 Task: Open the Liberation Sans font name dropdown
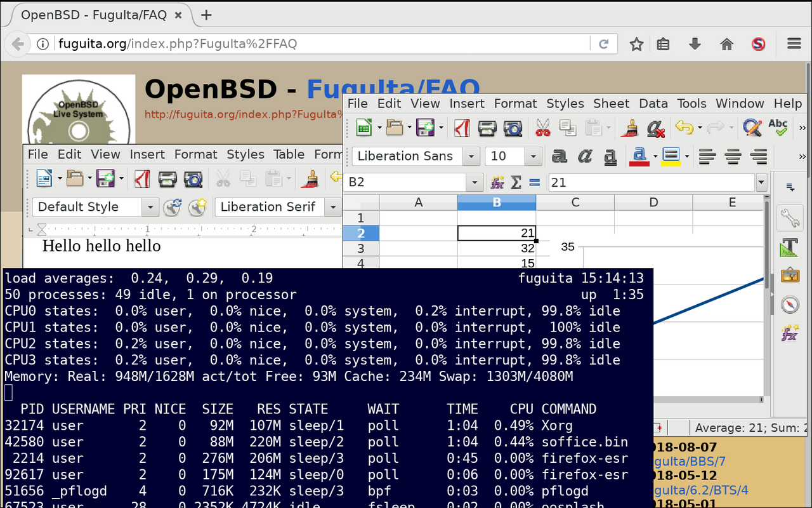471,156
